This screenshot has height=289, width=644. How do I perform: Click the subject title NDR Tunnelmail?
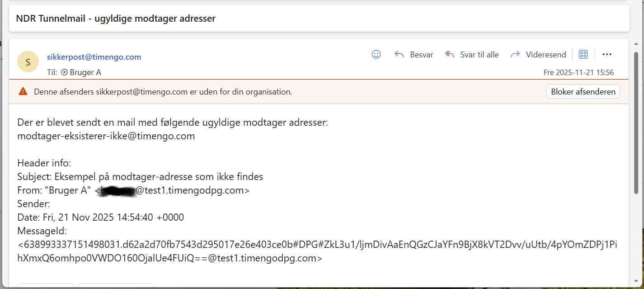(116, 19)
